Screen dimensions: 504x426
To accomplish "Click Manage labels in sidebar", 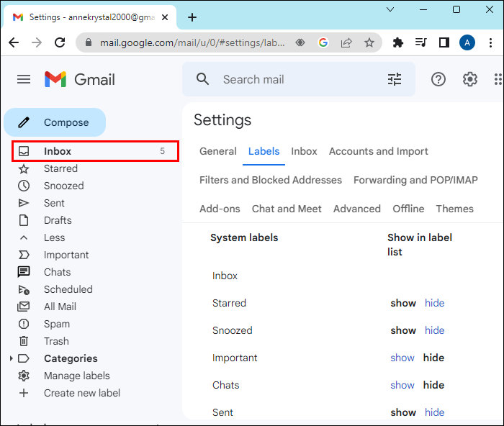I will (x=77, y=376).
